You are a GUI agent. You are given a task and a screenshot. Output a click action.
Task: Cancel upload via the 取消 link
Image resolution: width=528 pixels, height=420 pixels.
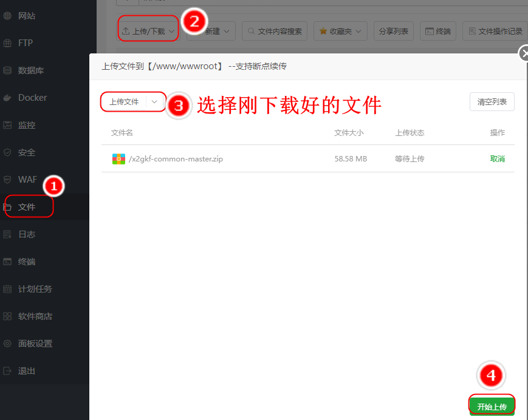[x=497, y=159]
